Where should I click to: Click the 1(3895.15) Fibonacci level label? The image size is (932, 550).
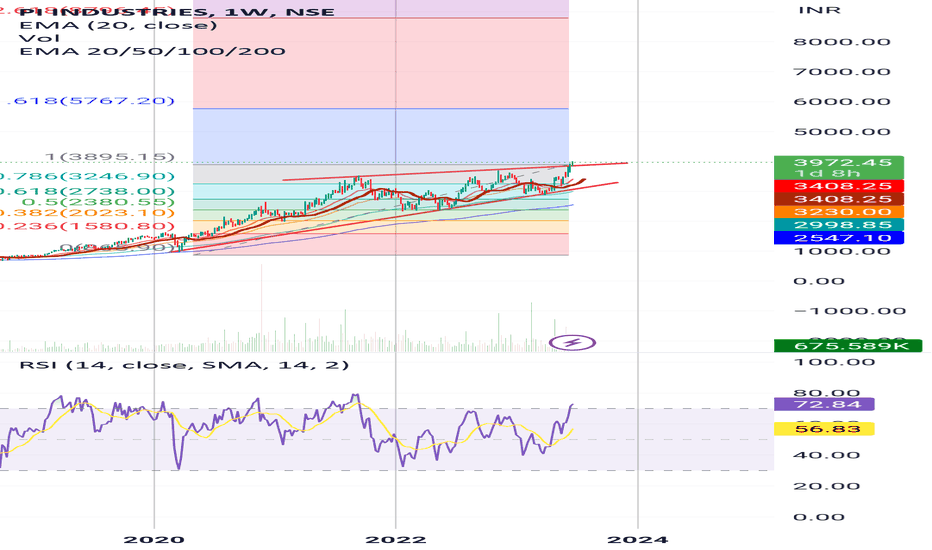(110, 157)
